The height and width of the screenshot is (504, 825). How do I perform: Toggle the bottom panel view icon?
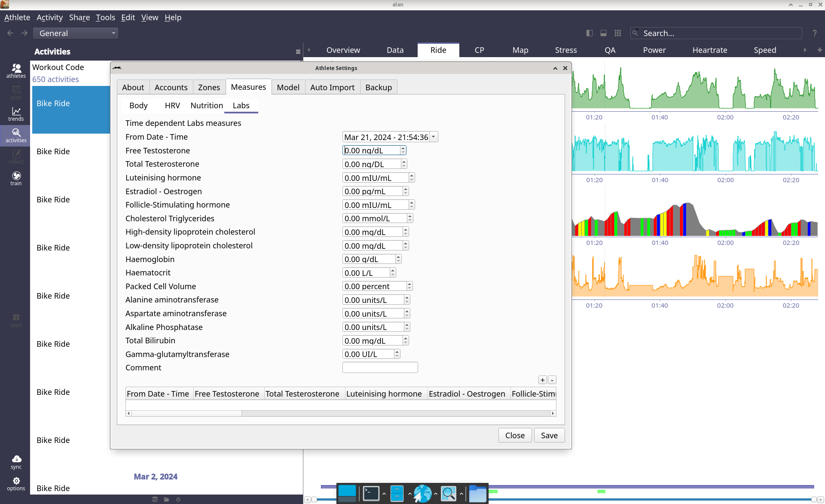point(603,33)
